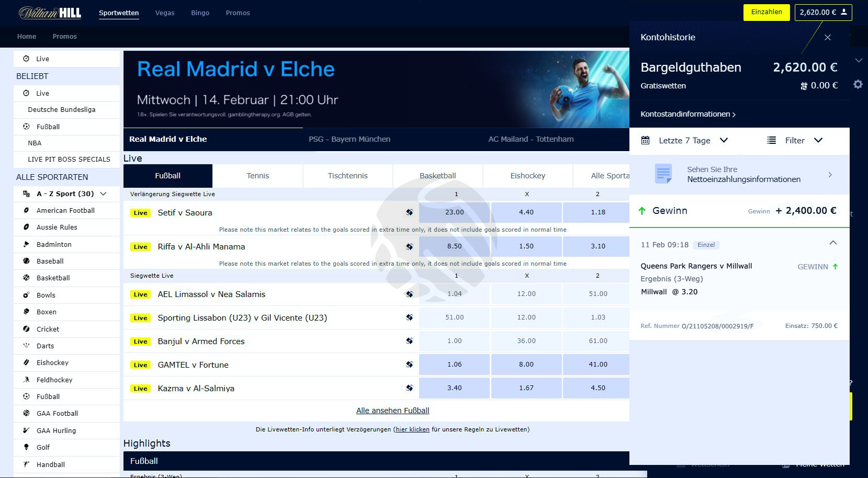The height and width of the screenshot is (478, 868).
Task: Click the calendar icon next to Letzte 7 Tage
Action: tap(646, 140)
